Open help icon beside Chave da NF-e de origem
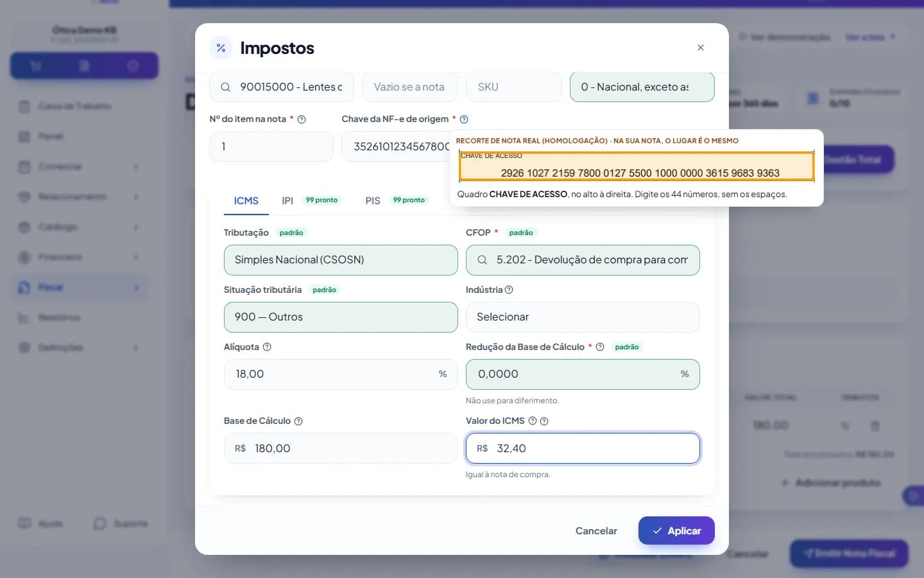Screen dimensions: 924x578 tap(464, 119)
